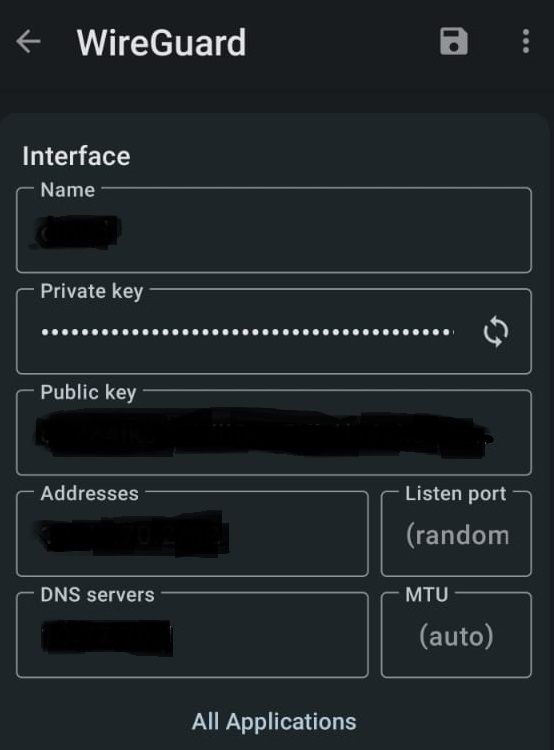Tap the All Applications button
554x750 pixels.
click(274, 722)
